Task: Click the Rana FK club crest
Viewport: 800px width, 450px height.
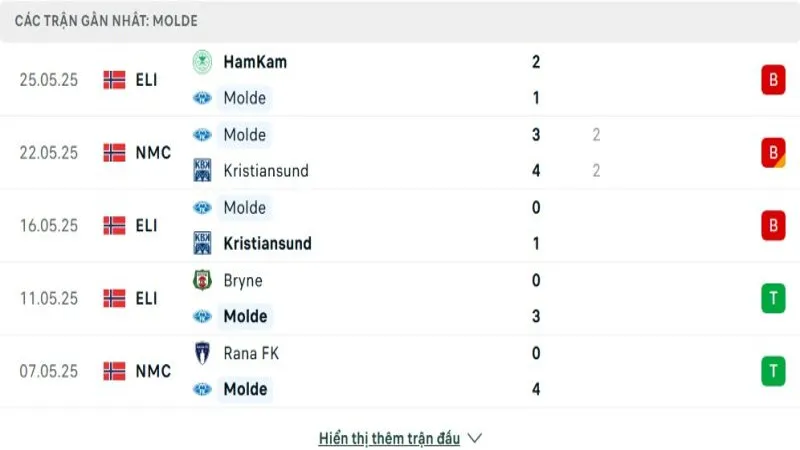Action: coord(202,353)
